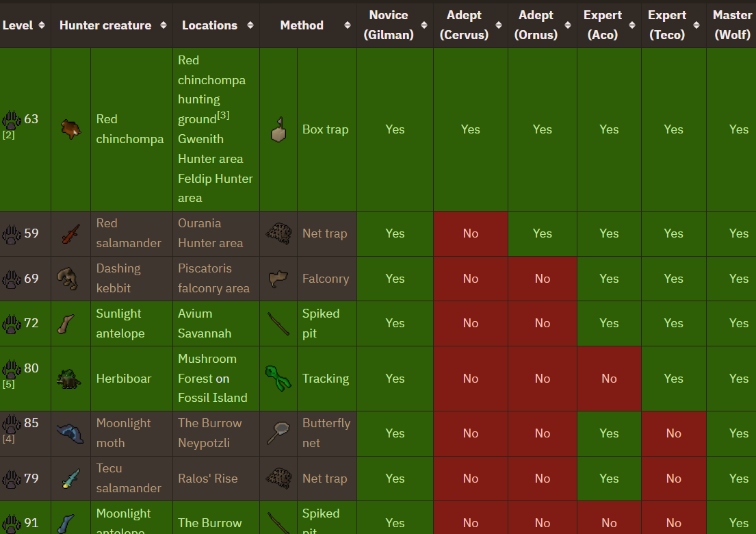Click the Spiked pit icon in Sunlight antelope row
This screenshot has height=534, width=756.
pyautogui.click(x=278, y=324)
